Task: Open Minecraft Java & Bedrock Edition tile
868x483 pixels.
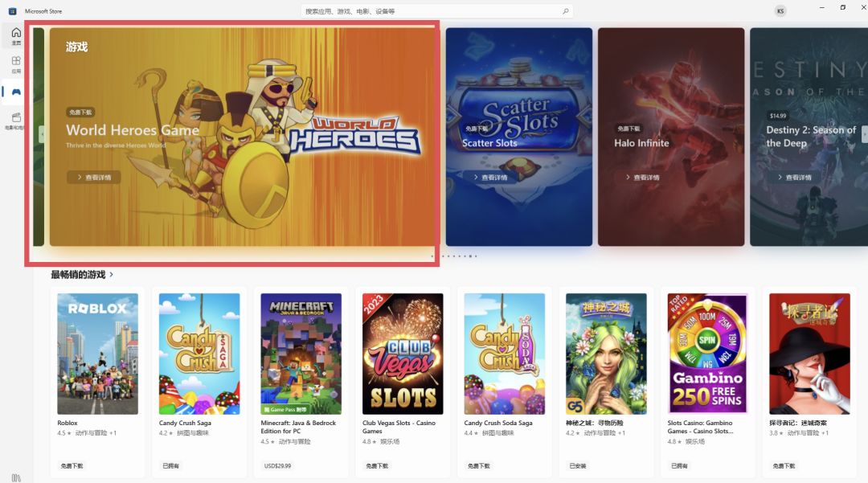Action: 301,382
